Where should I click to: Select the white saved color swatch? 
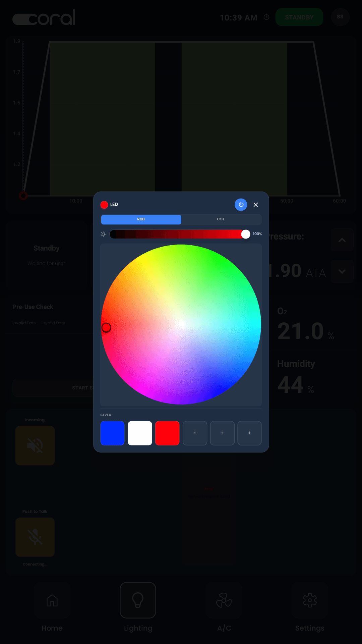coord(140,433)
